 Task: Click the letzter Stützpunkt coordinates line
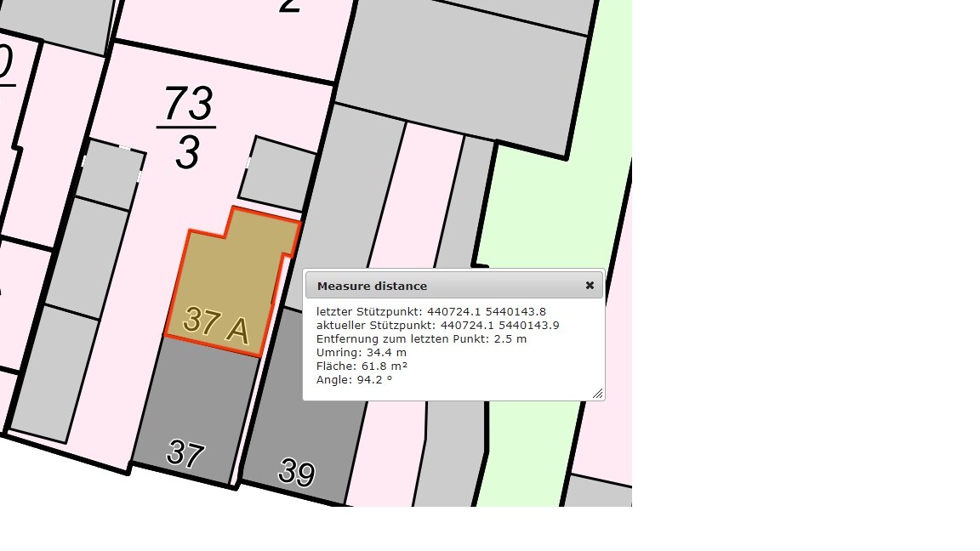pos(430,312)
